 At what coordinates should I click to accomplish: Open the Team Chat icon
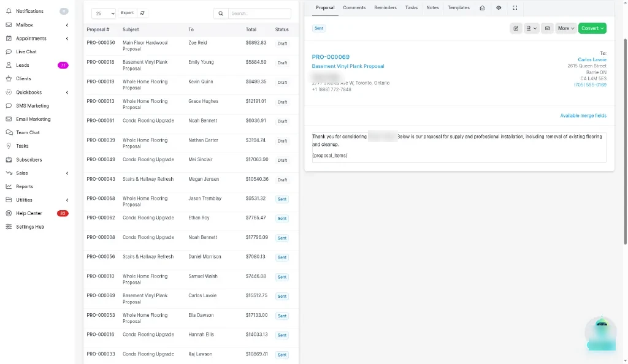(x=9, y=132)
